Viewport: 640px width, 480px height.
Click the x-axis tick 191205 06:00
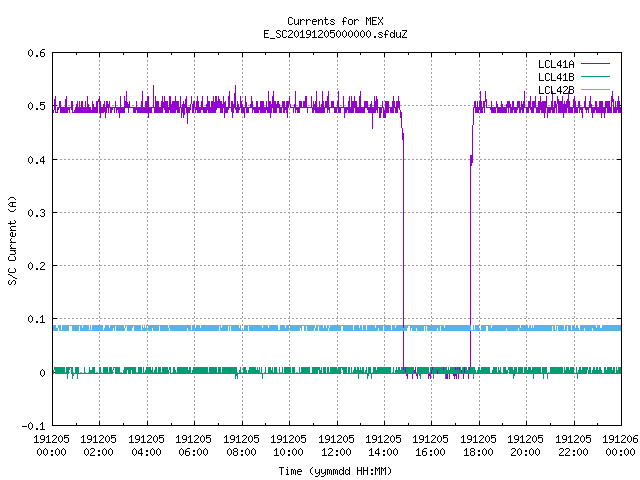[193, 445]
